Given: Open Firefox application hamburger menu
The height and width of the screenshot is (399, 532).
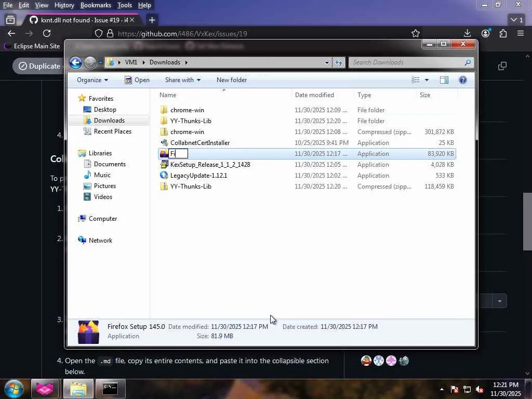Looking at the screenshot, I should pyautogui.click(x=521, y=33).
